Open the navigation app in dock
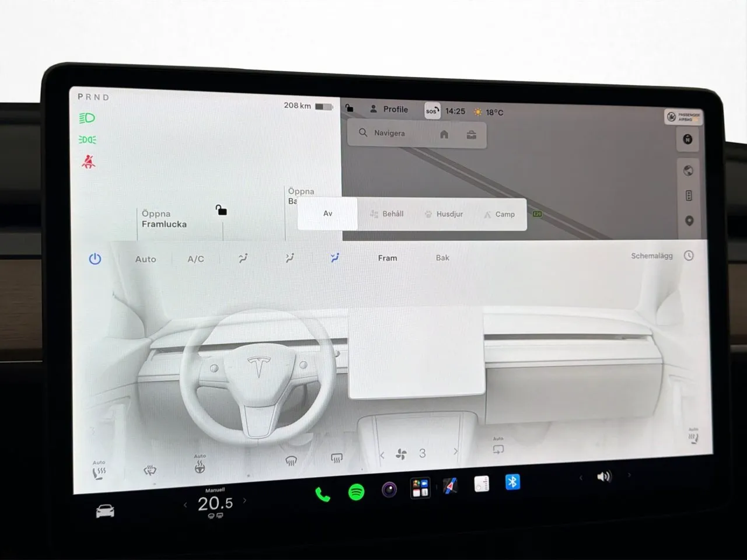The height and width of the screenshot is (560, 747). pos(450,485)
